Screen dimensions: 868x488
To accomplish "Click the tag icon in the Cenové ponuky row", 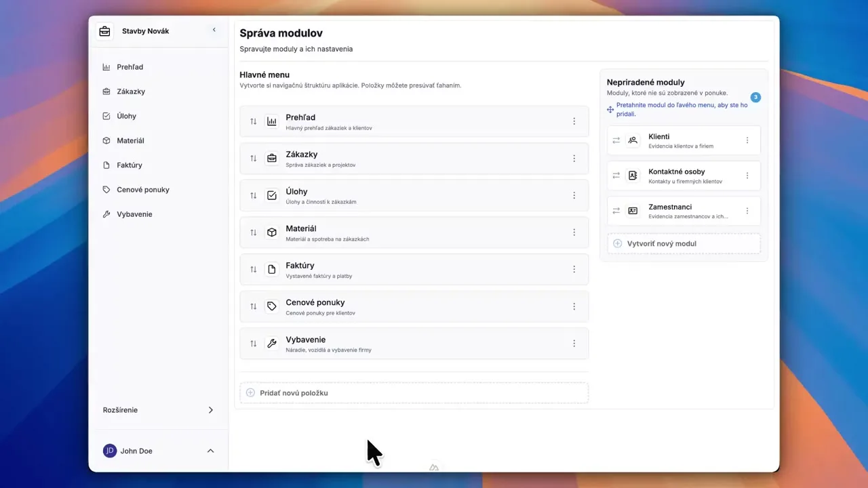I will pyautogui.click(x=272, y=306).
